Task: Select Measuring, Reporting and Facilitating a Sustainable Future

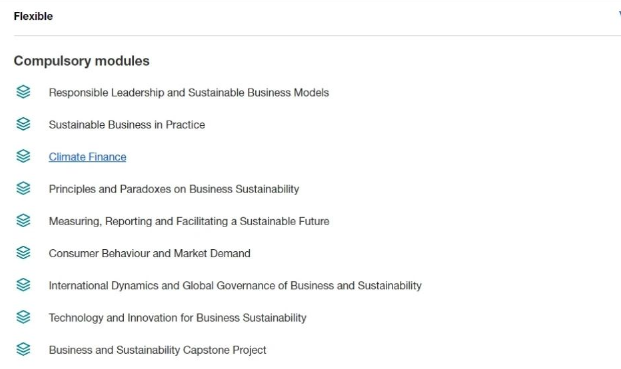Action: [189, 221]
